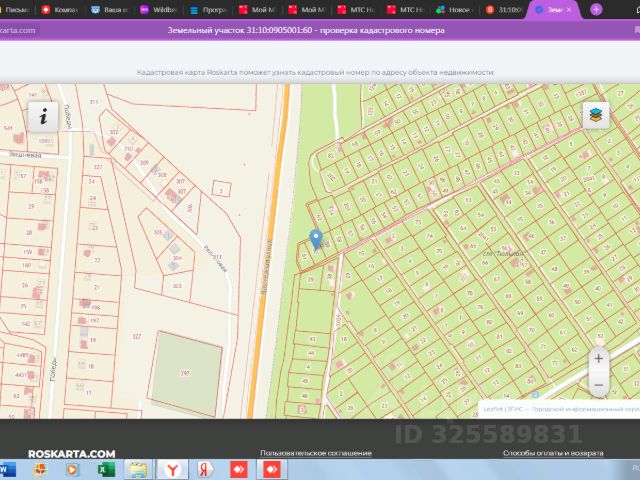The width and height of the screenshot is (640, 480).
Task: Open Yandex Browser from the taskbar
Action: (173, 470)
